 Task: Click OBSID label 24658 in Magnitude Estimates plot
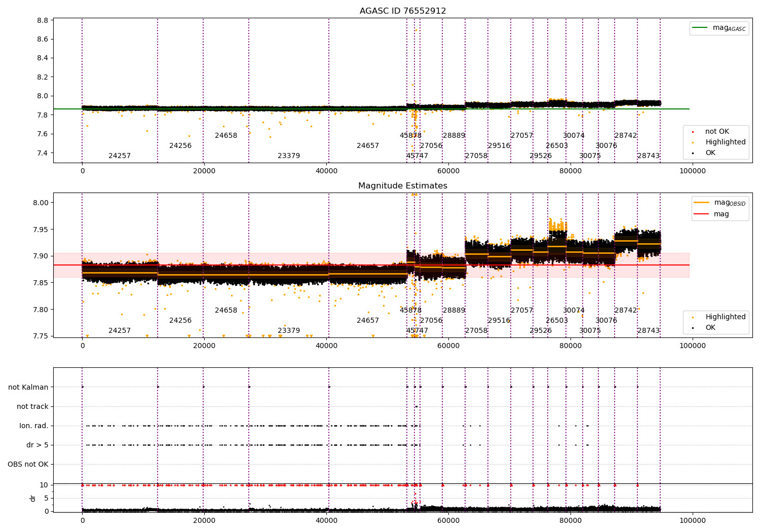[226, 311]
